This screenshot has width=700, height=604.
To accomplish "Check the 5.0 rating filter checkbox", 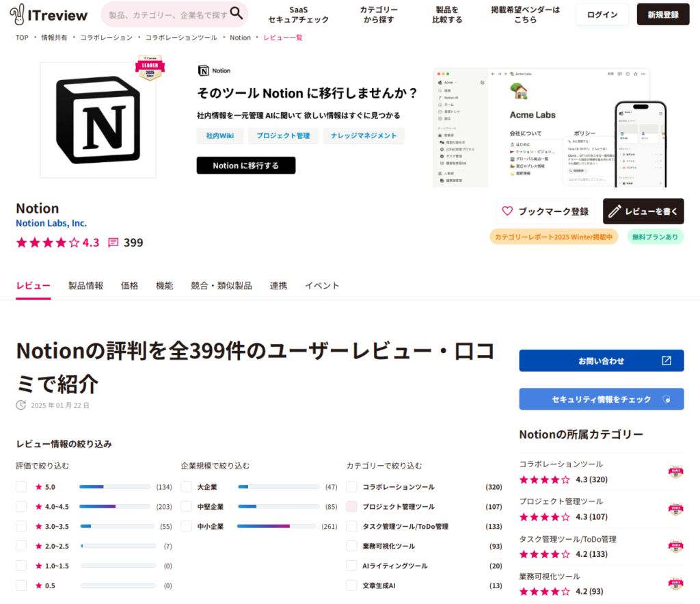I will pyautogui.click(x=21, y=487).
